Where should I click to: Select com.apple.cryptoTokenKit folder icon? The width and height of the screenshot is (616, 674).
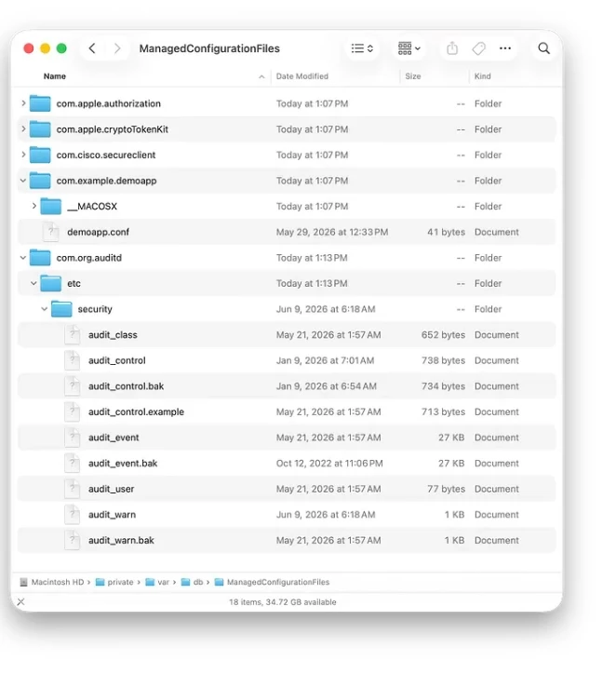(x=40, y=129)
